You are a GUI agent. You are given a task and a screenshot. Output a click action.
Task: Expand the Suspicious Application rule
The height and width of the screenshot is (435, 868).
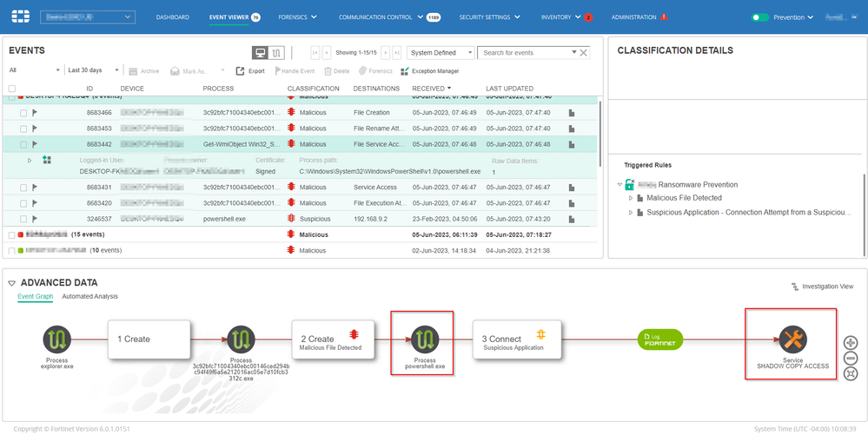click(x=631, y=213)
